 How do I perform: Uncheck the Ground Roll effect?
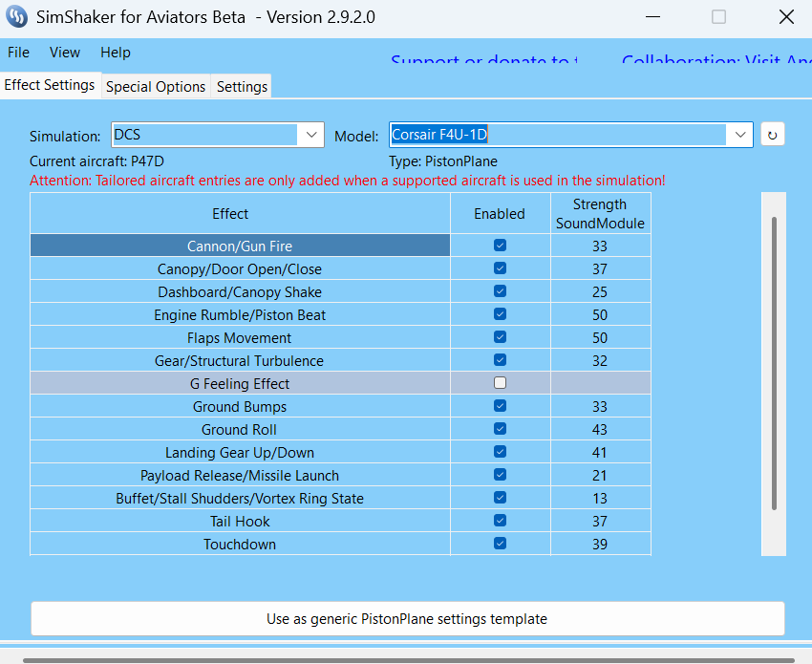(x=500, y=429)
